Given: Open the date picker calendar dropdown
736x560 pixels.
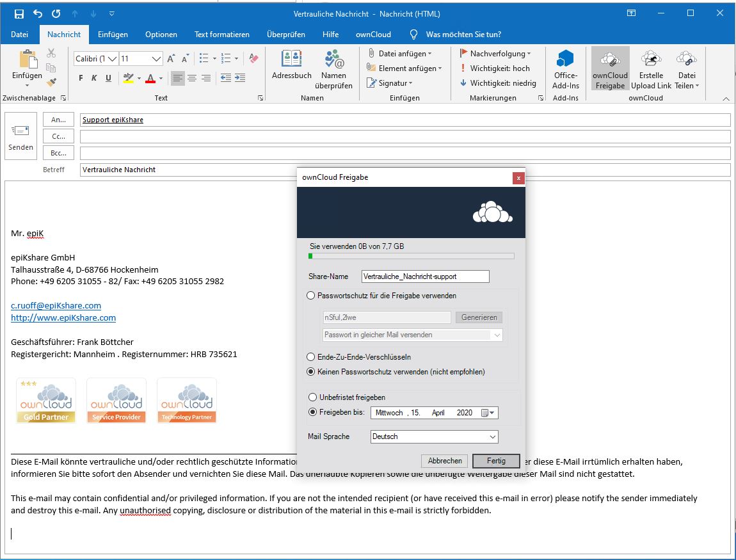Looking at the screenshot, I should [x=488, y=413].
